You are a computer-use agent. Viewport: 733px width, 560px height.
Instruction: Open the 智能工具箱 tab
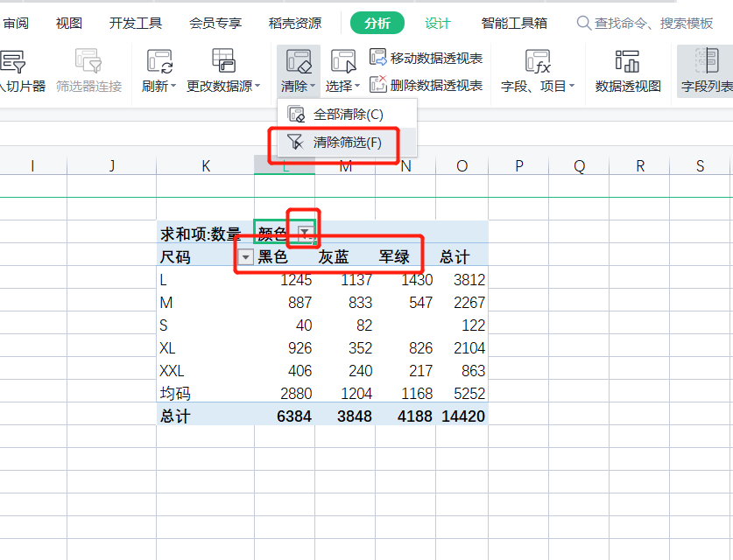pos(514,23)
